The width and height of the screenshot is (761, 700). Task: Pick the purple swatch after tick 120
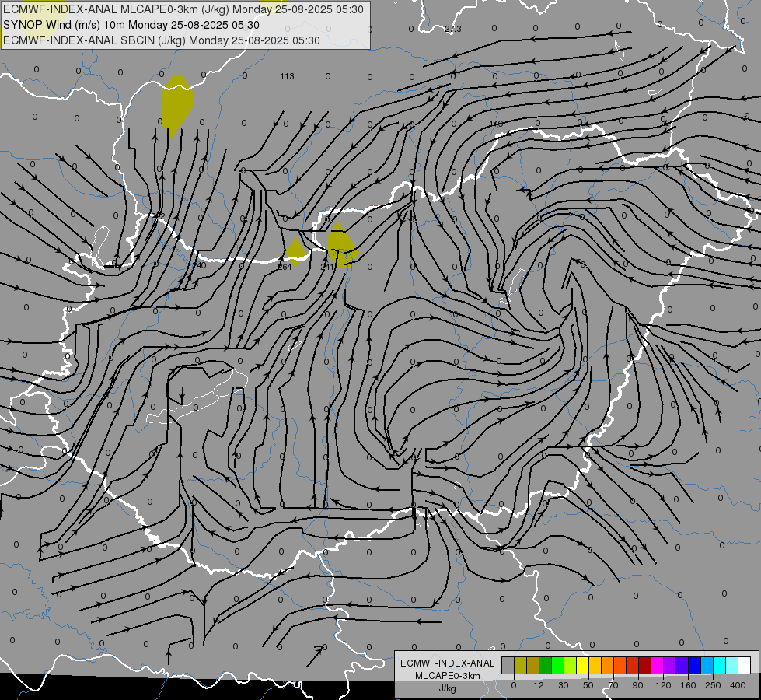[670, 665]
